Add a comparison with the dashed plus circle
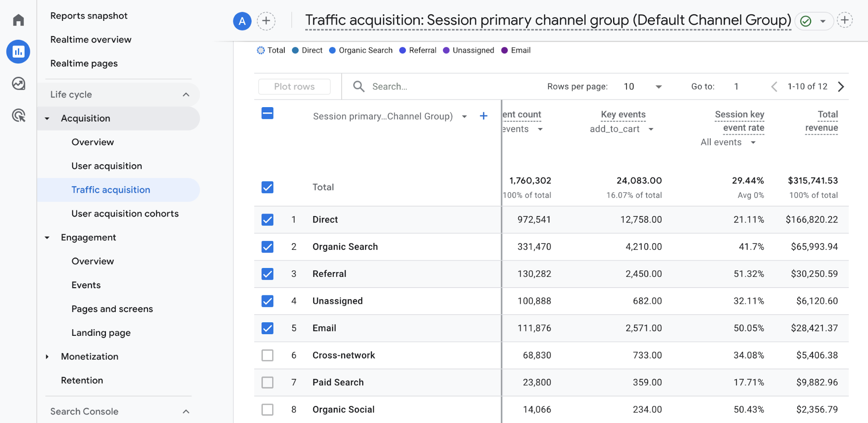This screenshot has height=423, width=868. click(266, 21)
